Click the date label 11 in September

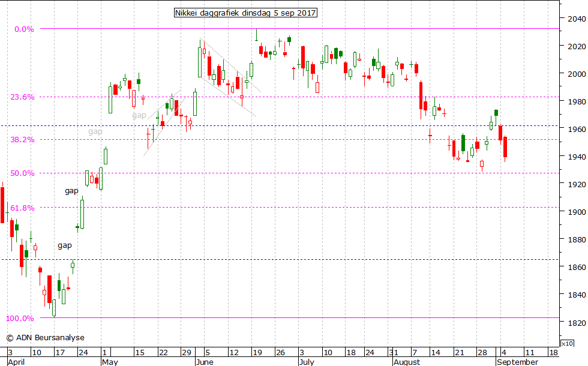[529, 353]
